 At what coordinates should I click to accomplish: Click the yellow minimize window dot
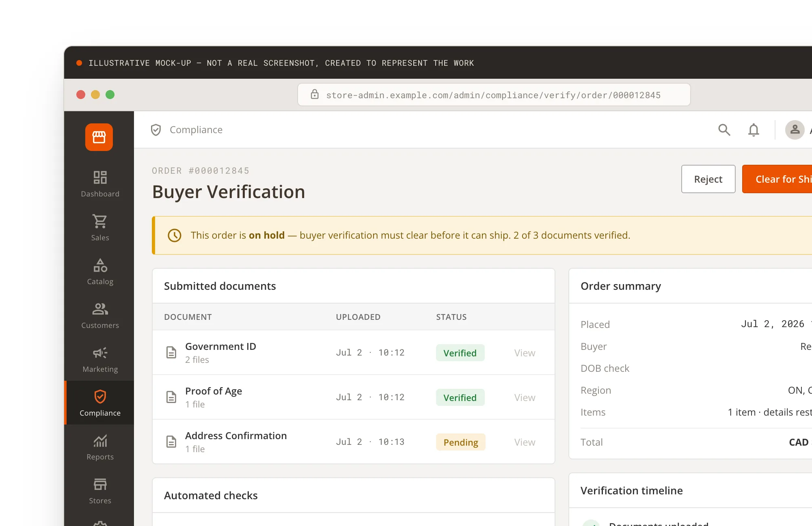tap(95, 95)
